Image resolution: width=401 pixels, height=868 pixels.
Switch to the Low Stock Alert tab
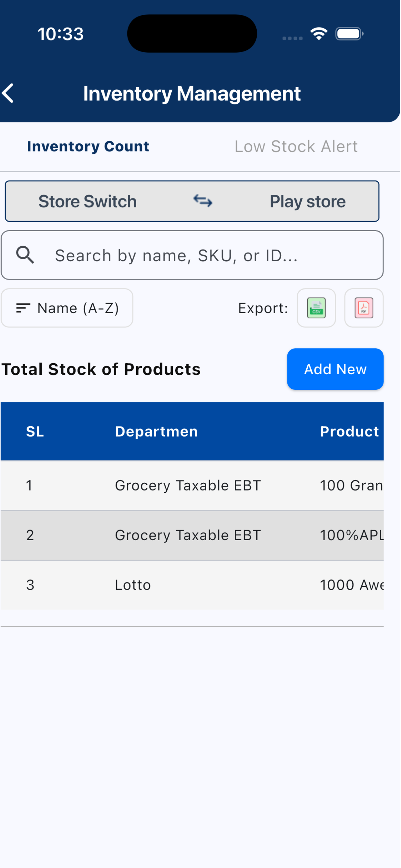coord(296,147)
